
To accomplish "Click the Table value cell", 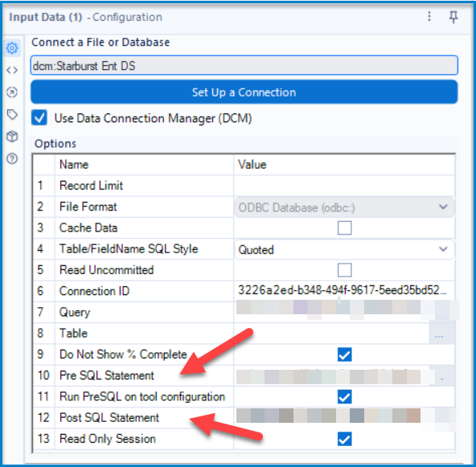I will point(331,334).
